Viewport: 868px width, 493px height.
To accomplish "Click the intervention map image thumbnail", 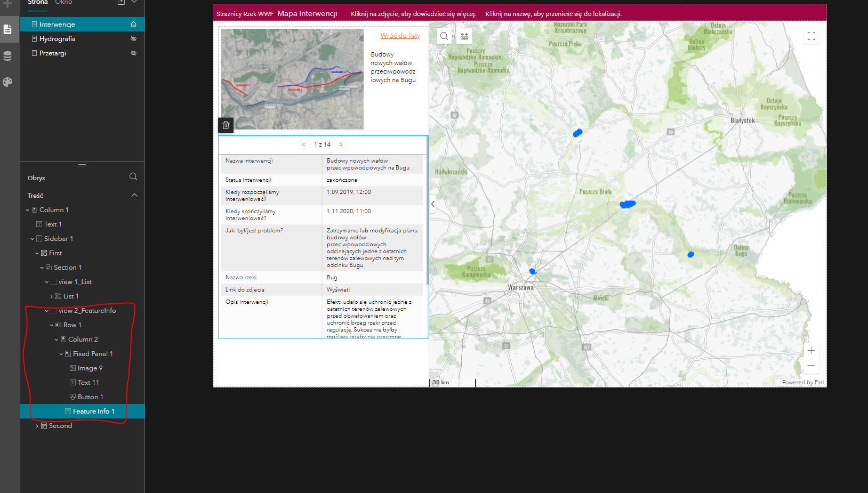I will click(292, 79).
